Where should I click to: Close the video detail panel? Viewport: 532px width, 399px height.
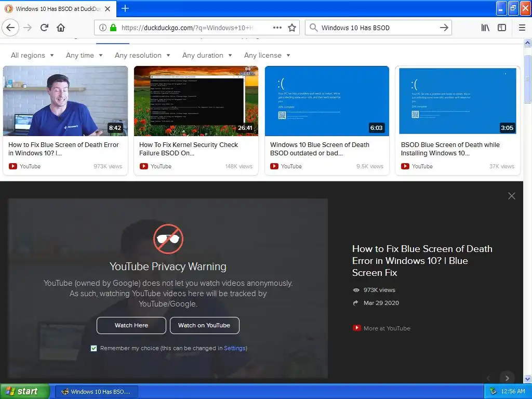pyautogui.click(x=511, y=196)
